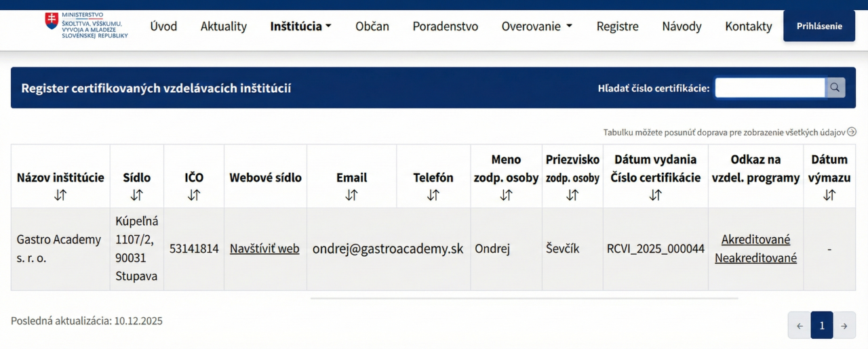Click the search magnifier icon button
The height and width of the screenshot is (349, 868).
pos(835,87)
